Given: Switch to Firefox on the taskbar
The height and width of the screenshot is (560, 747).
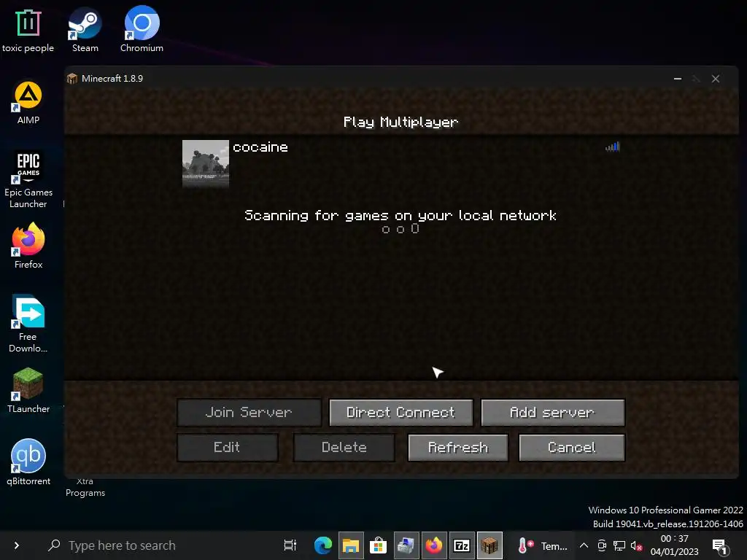Looking at the screenshot, I should (x=433, y=545).
